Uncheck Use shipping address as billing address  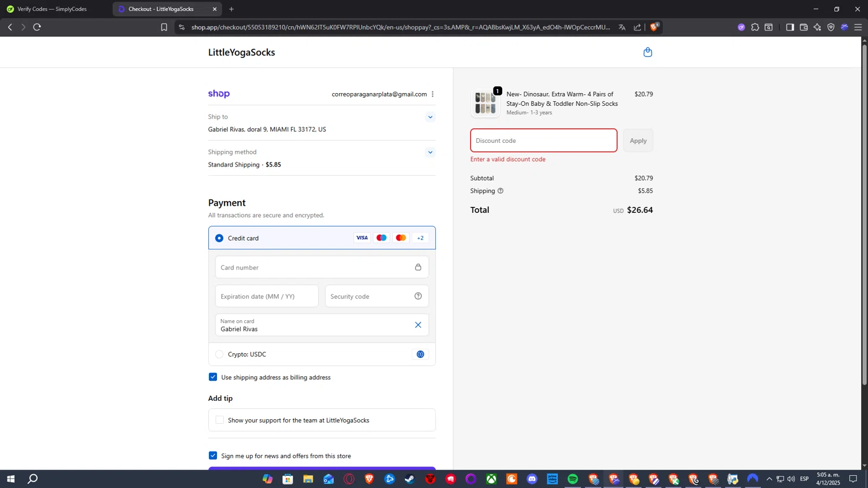(213, 377)
